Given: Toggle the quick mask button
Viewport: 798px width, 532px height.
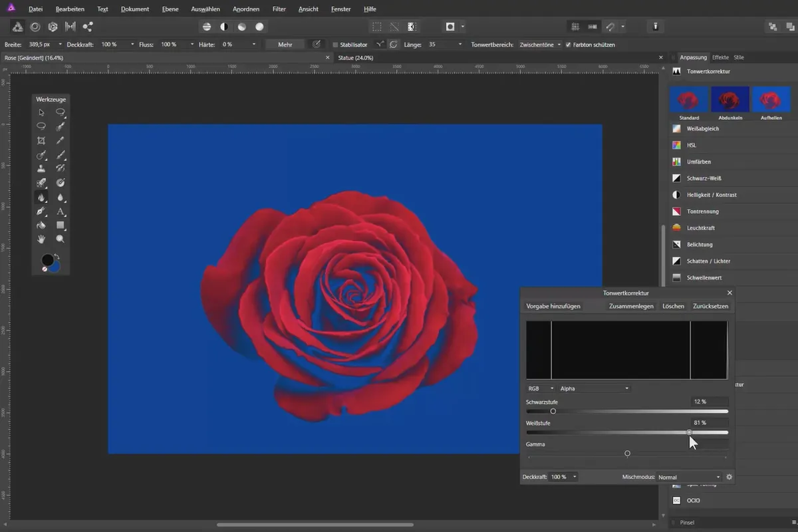Looking at the screenshot, I should click(x=450, y=27).
